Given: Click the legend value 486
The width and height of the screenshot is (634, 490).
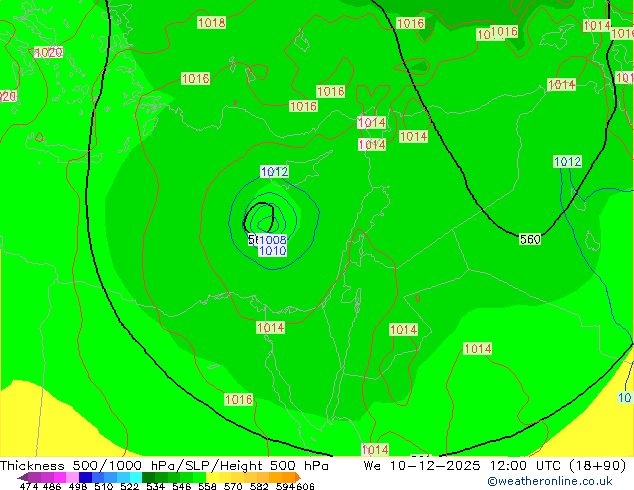Looking at the screenshot, I should click(x=51, y=486).
